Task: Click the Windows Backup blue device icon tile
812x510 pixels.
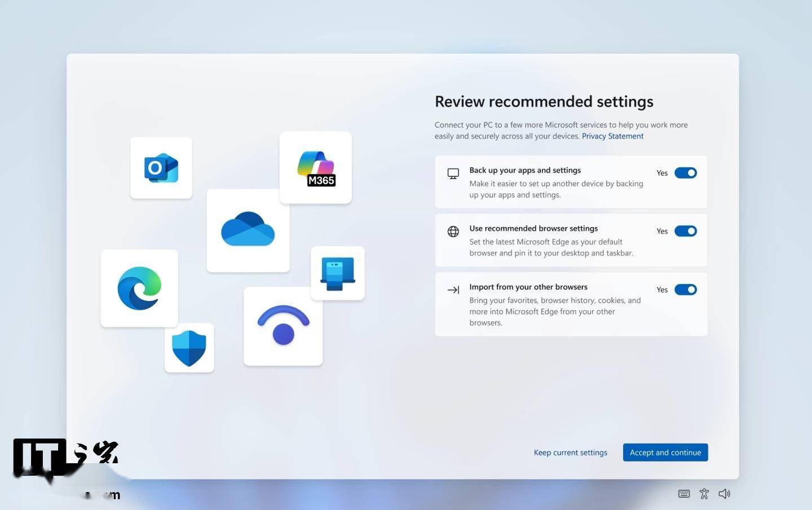Action: tap(338, 273)
